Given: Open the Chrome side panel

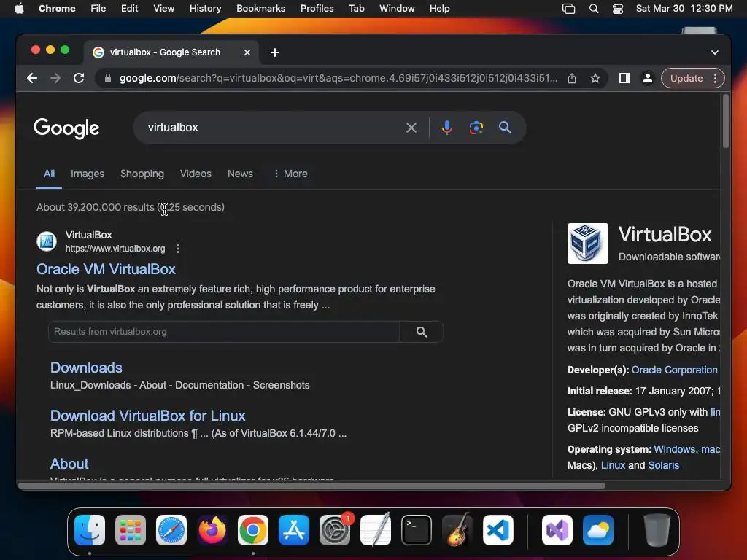Looking at the screenshot, I should [x=624, y=78].
